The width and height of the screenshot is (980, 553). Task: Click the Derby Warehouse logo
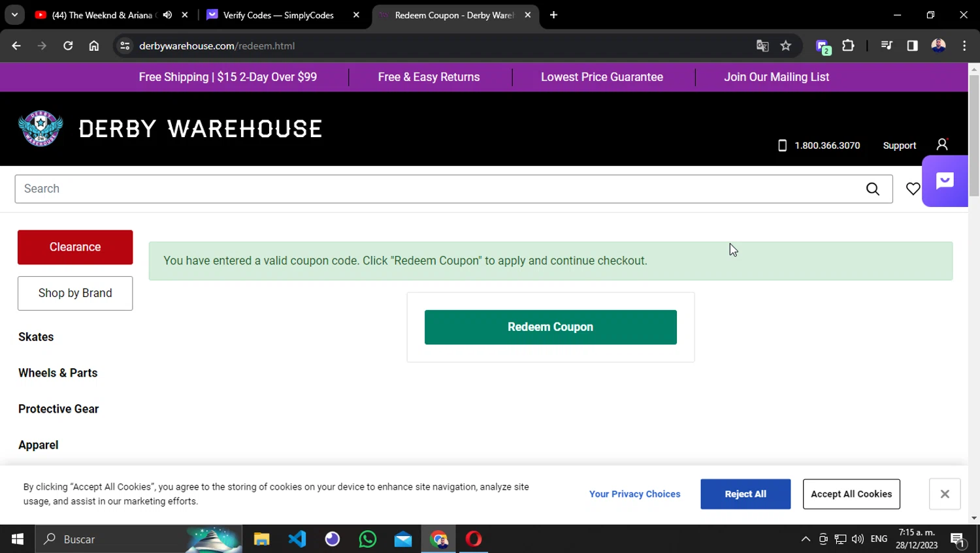coord(171,129)
